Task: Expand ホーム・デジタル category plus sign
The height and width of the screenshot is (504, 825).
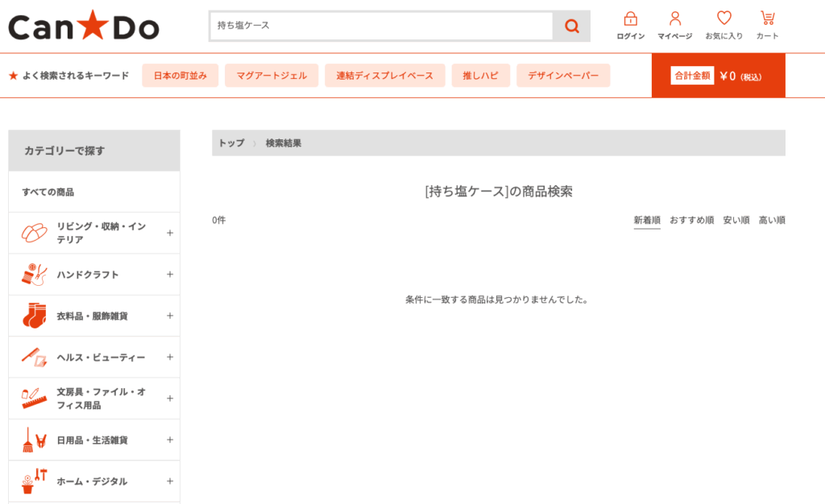Action: pos(170,481)
